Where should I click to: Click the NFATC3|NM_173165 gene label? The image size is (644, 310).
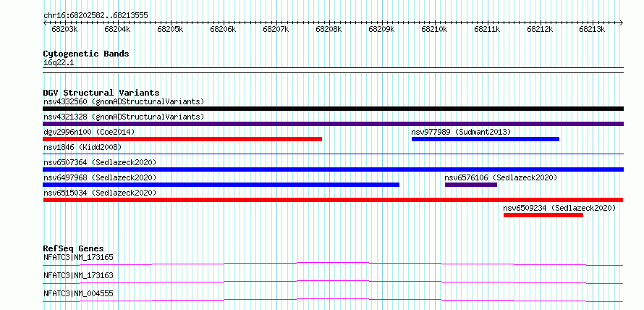pos(78,257)
